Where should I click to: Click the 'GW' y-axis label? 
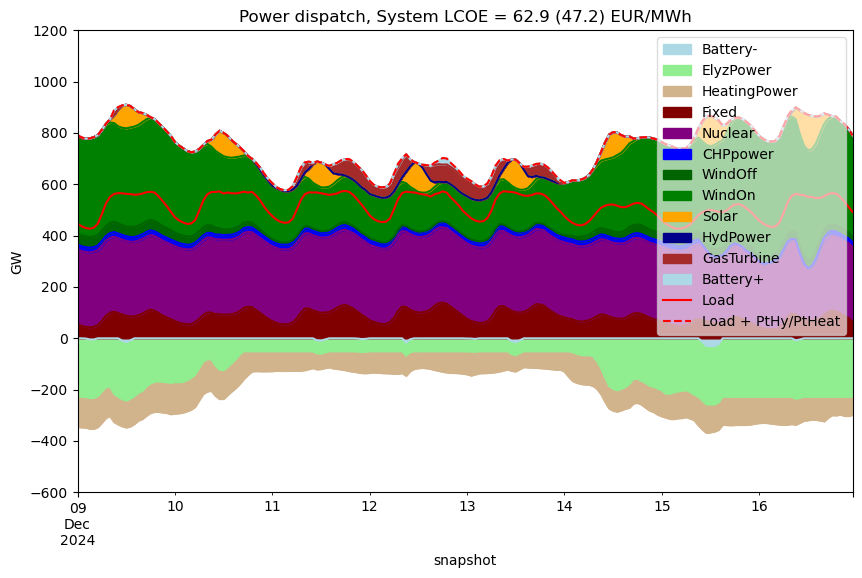coord(16,263)
